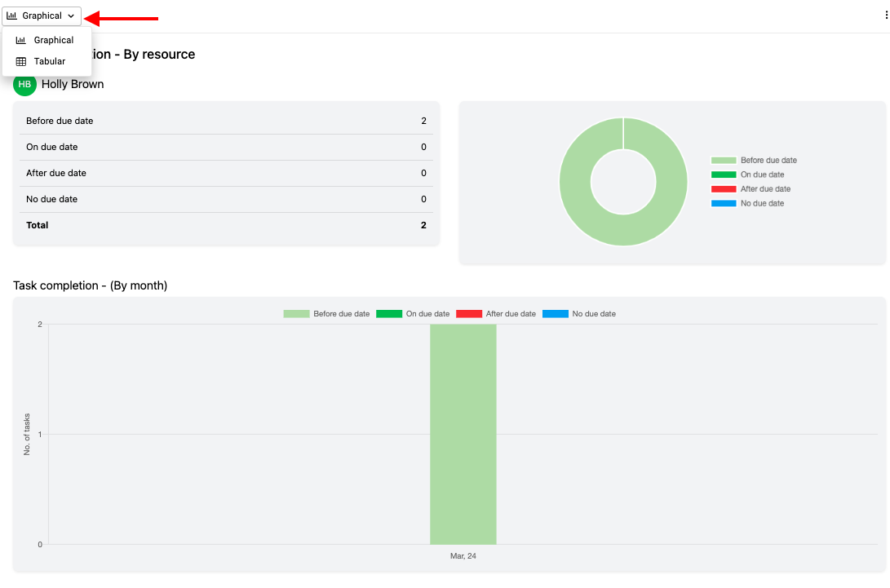This screenshot has width=890, height=588.
Task: Open the three-dot options menu
Action: point(886,15)
